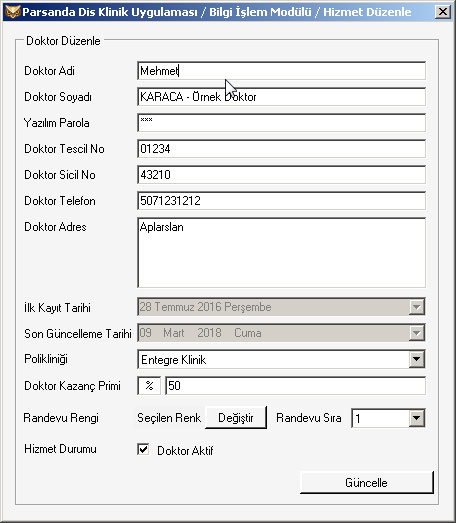Screen dimensions: 456x523
Task: Click the Doktor Tescil No field
Action: click(x=282, y=149)
